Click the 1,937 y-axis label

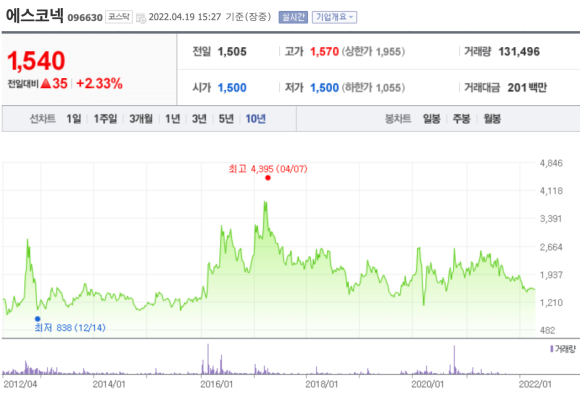(551, 275)
